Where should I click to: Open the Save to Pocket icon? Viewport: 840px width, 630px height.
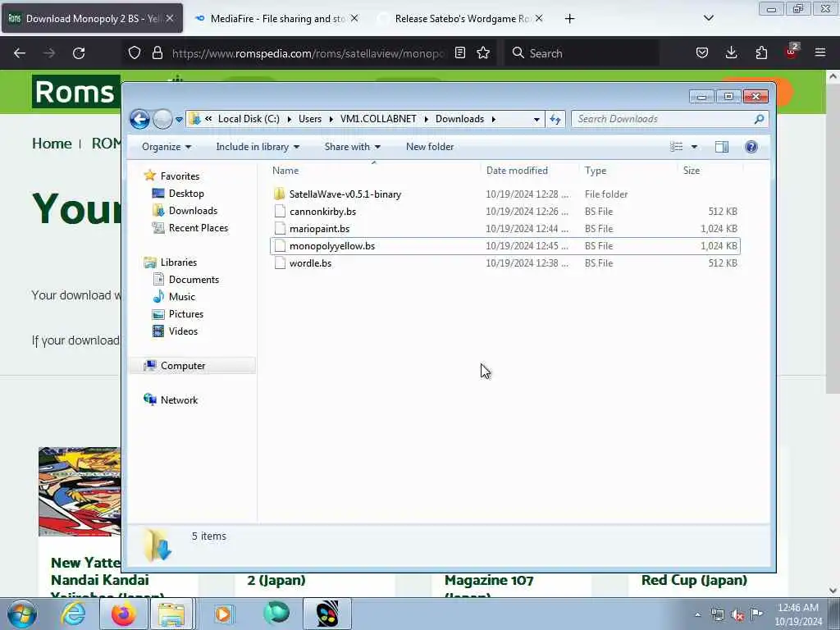tap(702, 52)
